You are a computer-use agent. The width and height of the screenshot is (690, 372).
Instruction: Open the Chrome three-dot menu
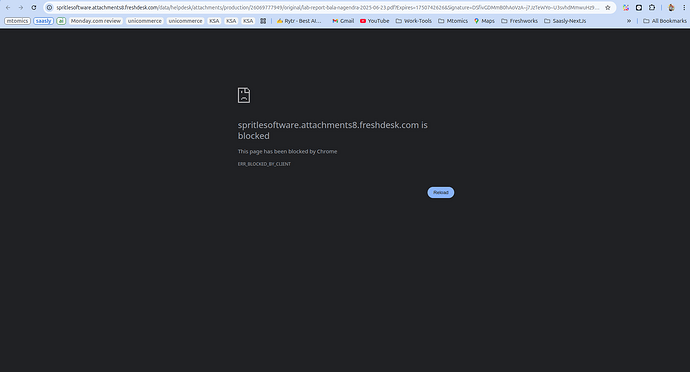point(684,7)
